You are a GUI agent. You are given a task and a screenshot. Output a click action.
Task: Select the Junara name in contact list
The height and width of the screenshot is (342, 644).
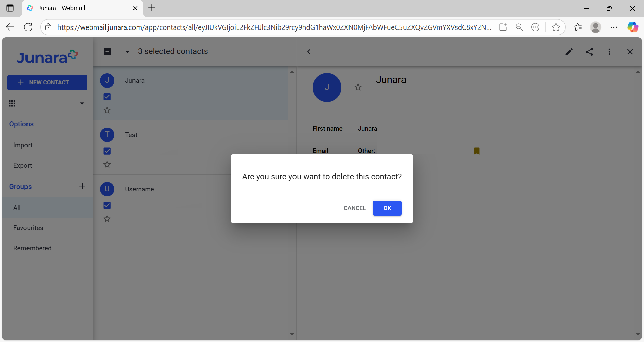(135, 81)
